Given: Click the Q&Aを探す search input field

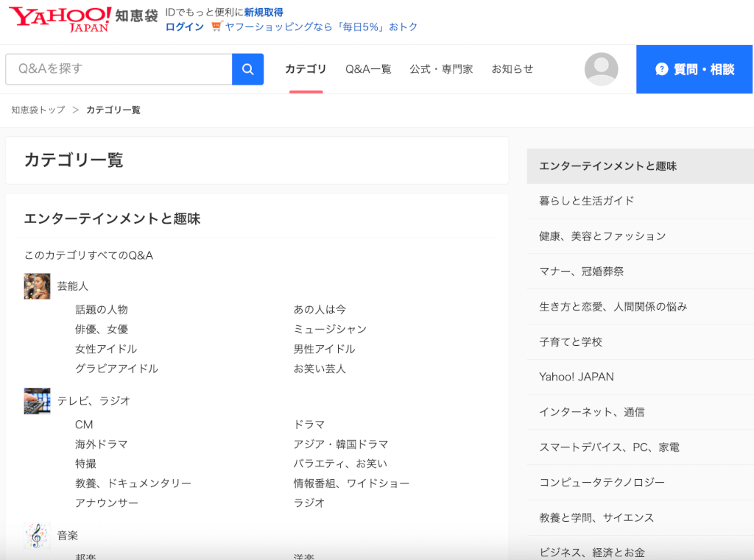Looking at the screenshot, I should pyautogui.click(x=118, y=68).
